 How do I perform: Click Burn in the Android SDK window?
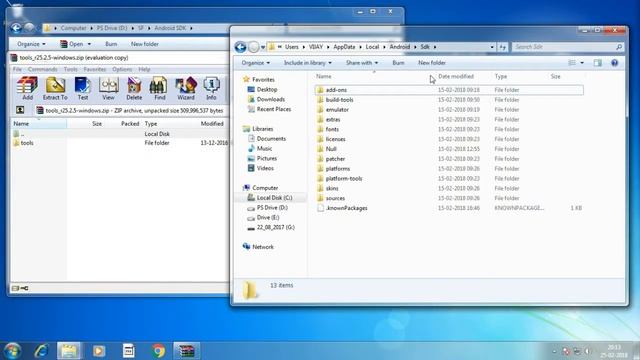[x=111, y=44]
